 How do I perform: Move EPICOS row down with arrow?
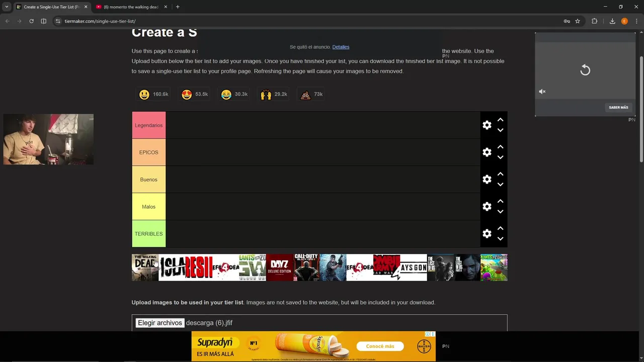500,157
